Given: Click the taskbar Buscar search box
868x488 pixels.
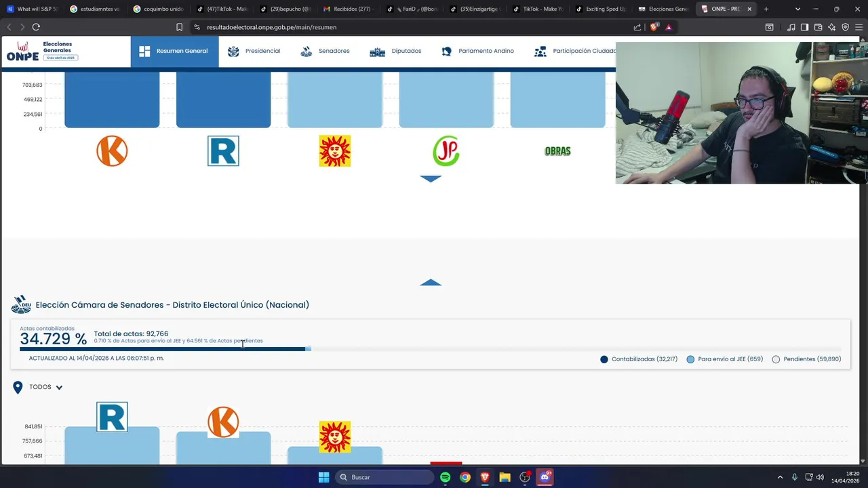Looking at the screenshot, I should click(385, 477).
